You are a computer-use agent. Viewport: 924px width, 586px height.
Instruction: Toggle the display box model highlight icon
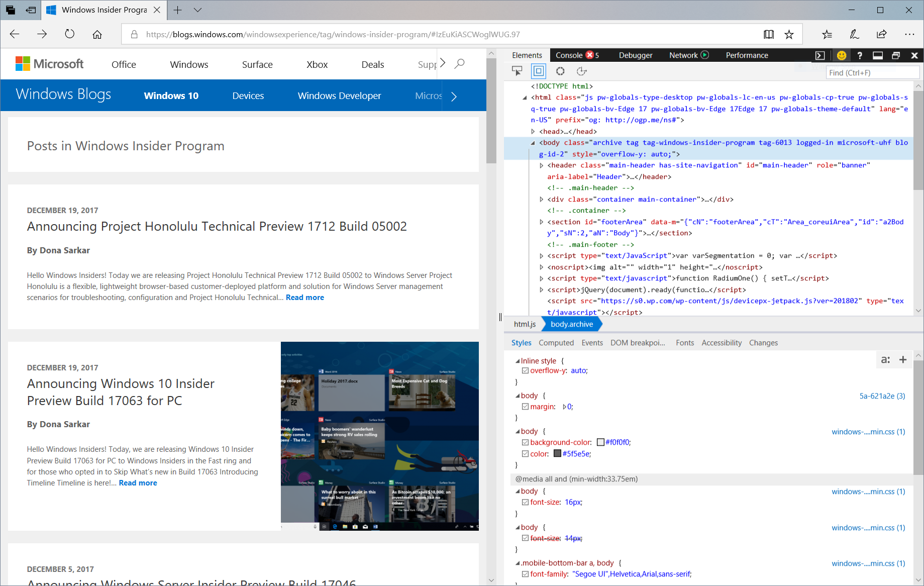(539, 71)
